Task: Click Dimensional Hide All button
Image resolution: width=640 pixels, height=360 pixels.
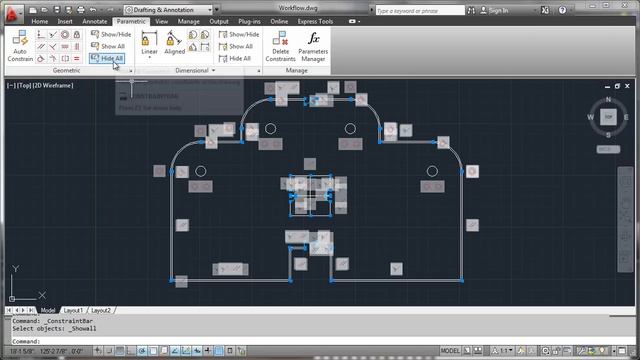Action: [235, 59]
